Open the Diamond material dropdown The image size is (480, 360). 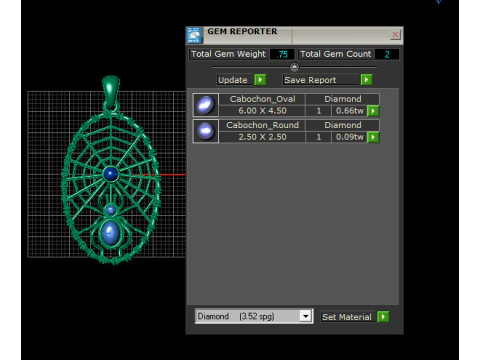click(x=305, y=316)
